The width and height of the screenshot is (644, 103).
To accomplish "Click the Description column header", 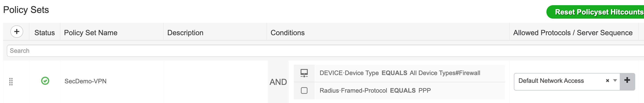I will [185, 33].
